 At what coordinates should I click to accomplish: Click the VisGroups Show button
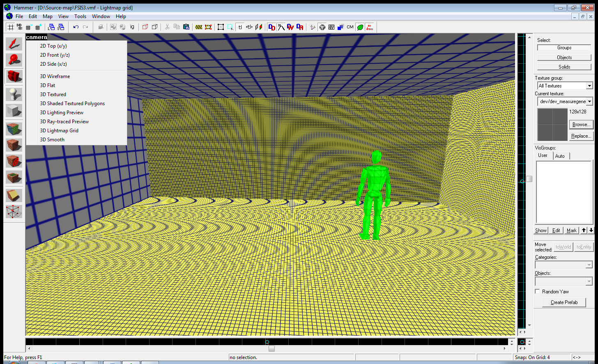tap(541, 230)
